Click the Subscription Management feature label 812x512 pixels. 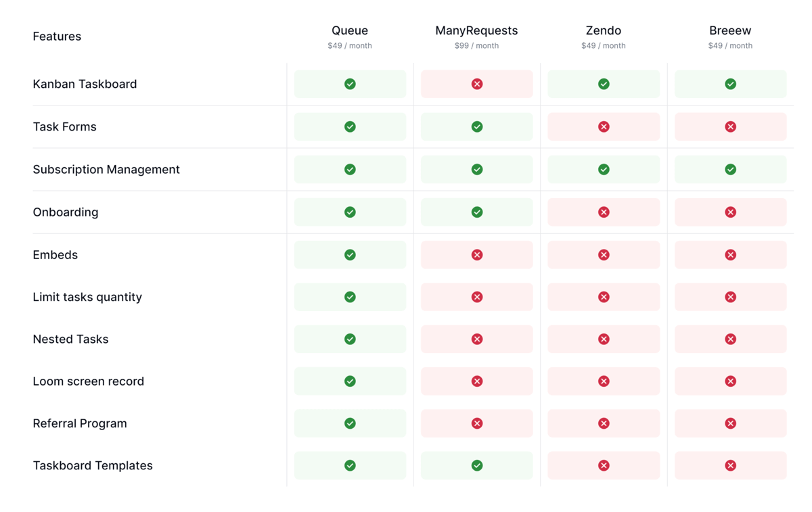[106, 169]
